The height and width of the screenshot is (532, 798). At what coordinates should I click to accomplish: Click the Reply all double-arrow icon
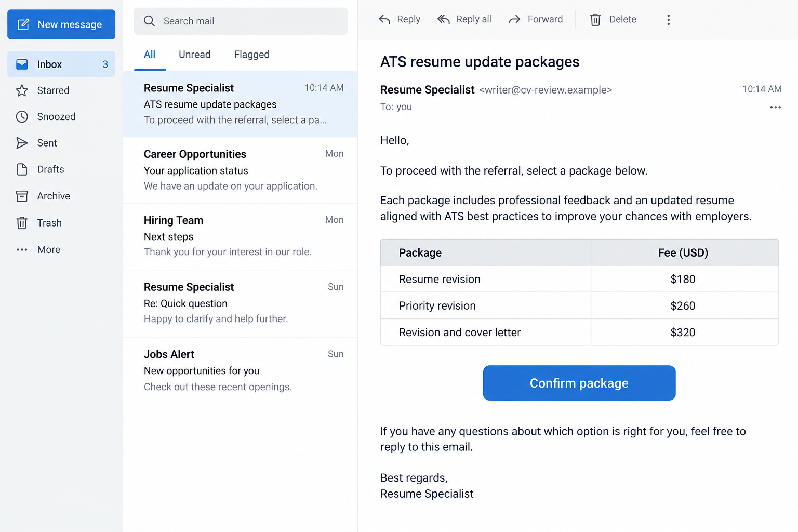click(443, 20)
